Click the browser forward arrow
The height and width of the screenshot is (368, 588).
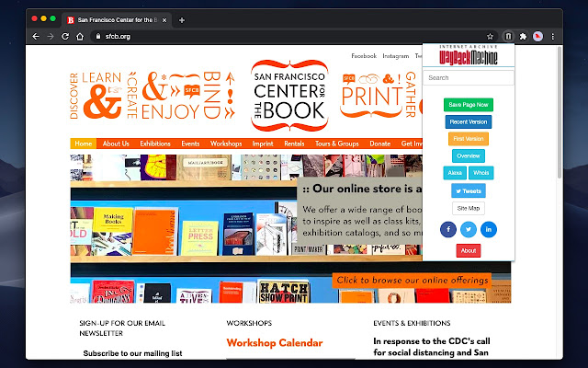pos(51,37)
